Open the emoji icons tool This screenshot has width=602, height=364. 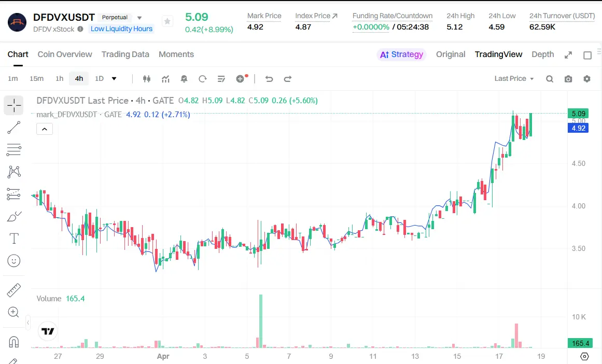pos(14,261)
